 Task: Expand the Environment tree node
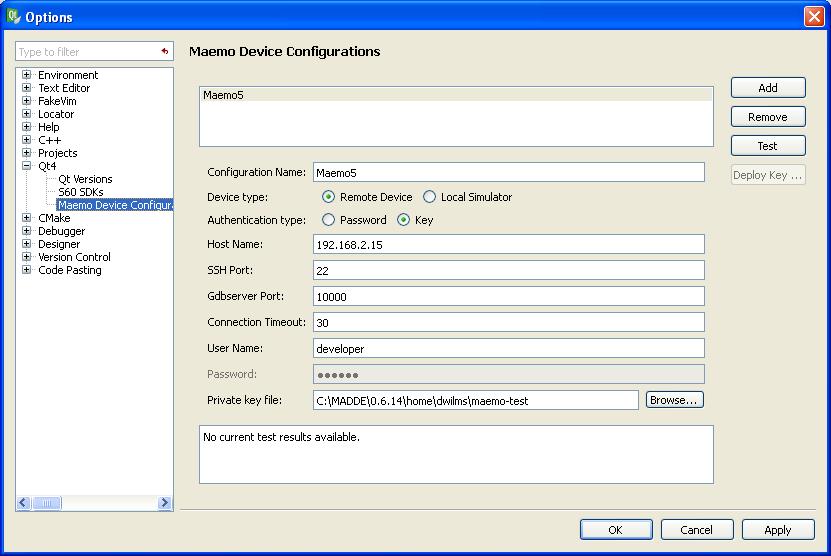pyautogui.click(x=27, y=75)
